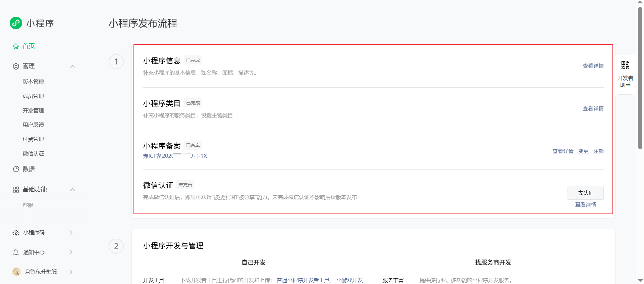Click the scrollbar down arrow
Viewport: 644px width, 284px height.
640,281
